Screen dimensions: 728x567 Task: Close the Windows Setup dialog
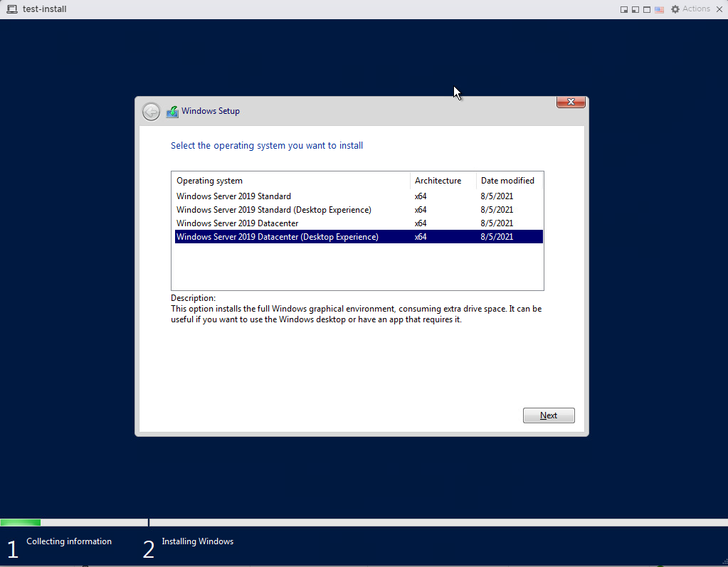tap(571, 102)
